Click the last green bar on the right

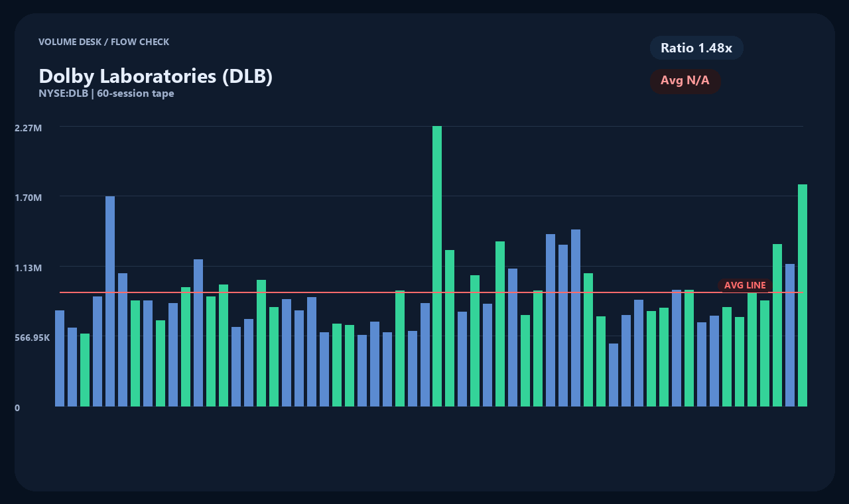tap(803, 295)
